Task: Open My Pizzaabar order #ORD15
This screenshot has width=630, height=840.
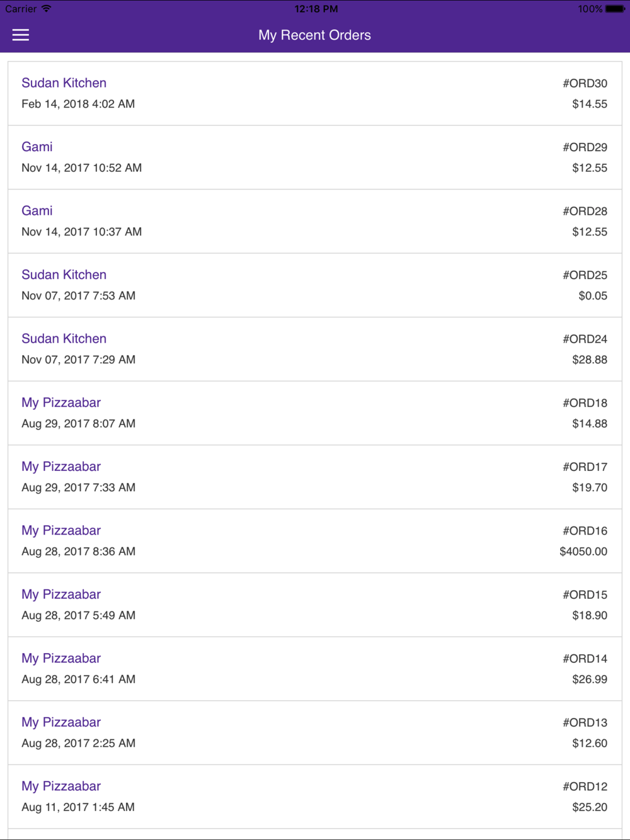Action: tap(315, 604)
